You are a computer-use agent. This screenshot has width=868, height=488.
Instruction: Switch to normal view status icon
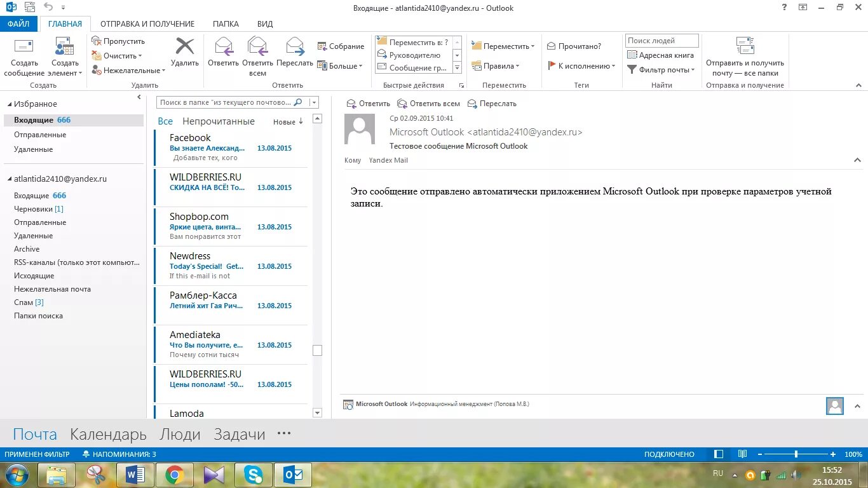719,454
